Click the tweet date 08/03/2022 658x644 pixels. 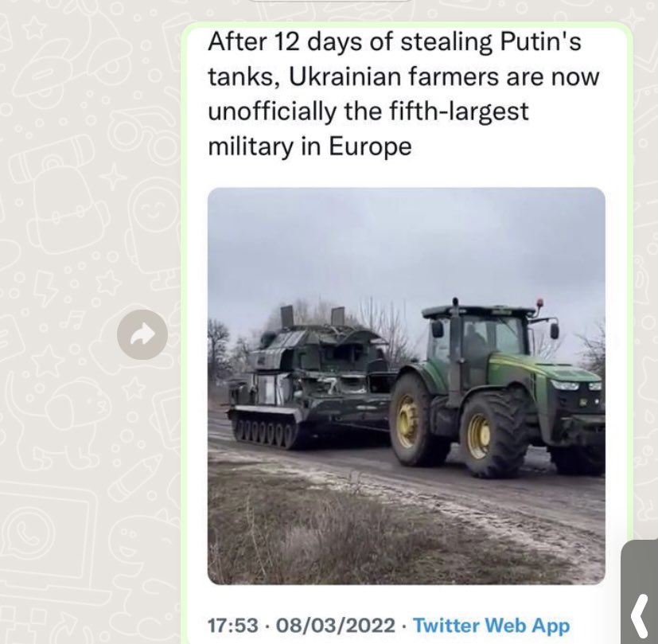tap(335, 625)
